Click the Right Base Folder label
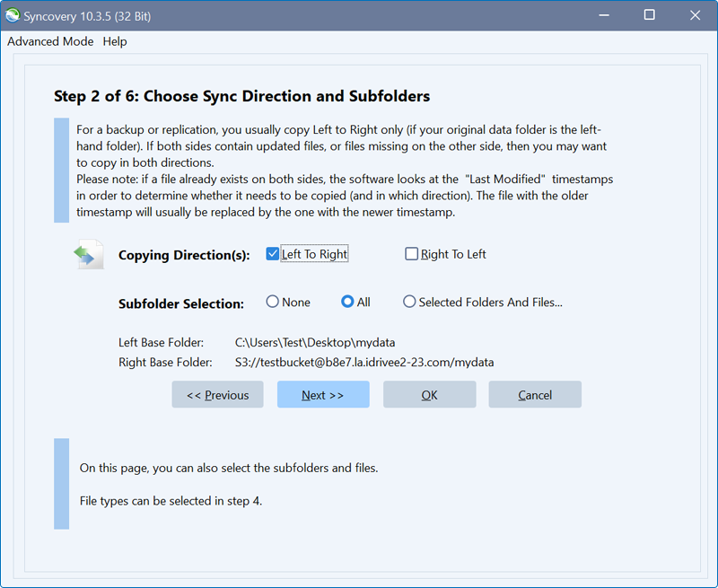Image resolution: width=718 pixels, height=588 pixels. 165,363
